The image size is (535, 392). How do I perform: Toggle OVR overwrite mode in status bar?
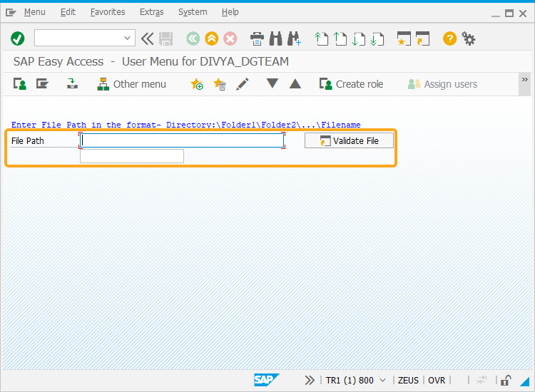437,380
